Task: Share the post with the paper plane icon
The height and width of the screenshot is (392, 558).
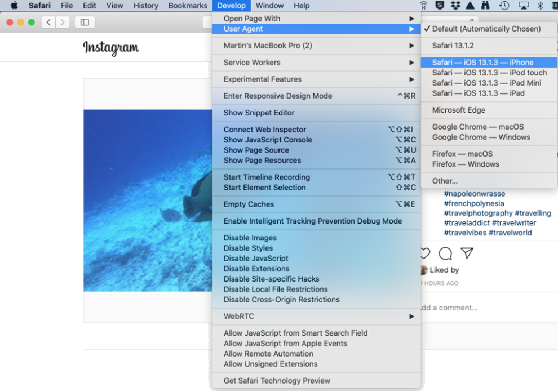Action: pyautogui.click(x=467, y=253)
